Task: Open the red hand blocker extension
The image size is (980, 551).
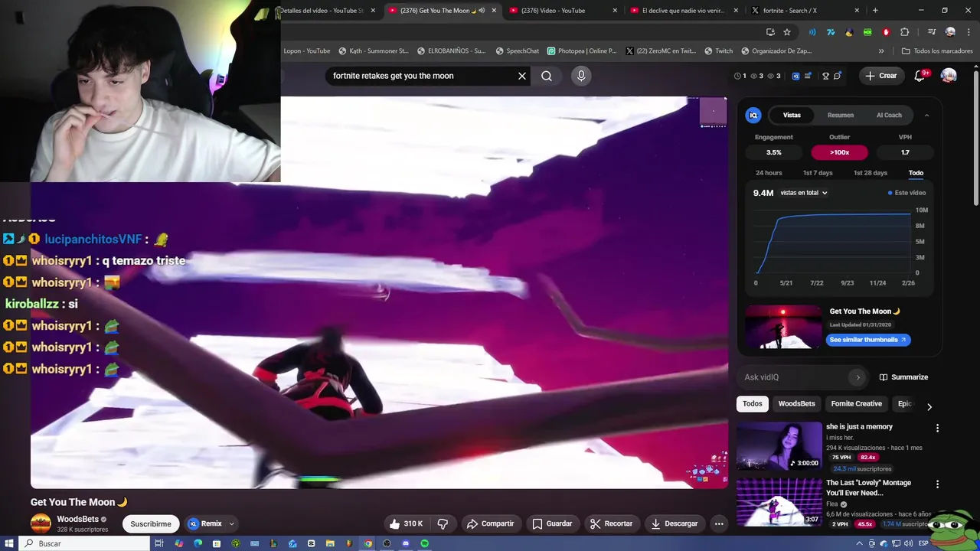Action: coord(886,32)
